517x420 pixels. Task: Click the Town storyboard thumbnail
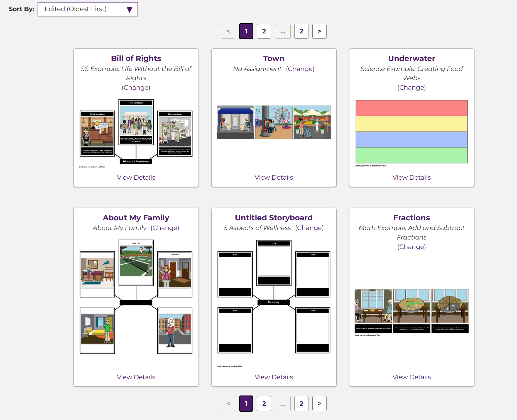coord(274,122)
